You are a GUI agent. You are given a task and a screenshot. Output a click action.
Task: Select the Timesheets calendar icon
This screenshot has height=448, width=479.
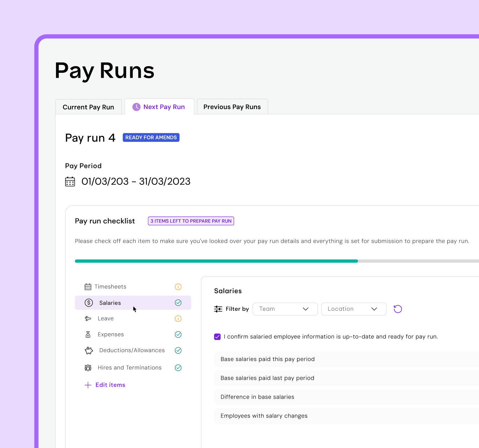(x=88, y=286)
